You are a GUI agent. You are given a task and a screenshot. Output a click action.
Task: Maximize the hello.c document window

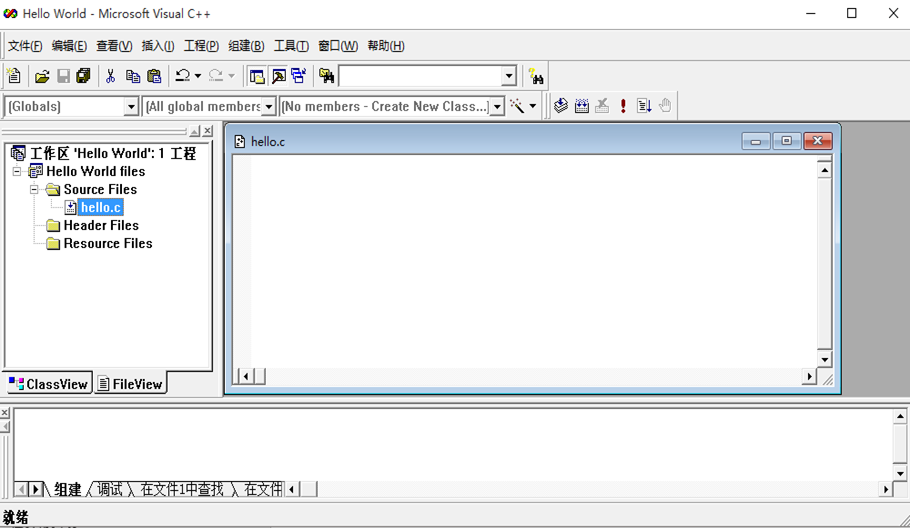(x=786, y=140)
